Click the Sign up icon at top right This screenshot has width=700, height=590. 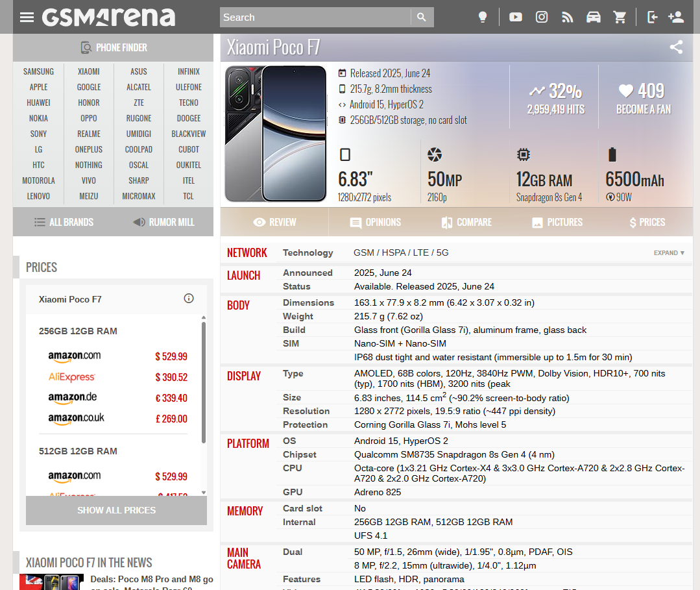(x=676, y=17)
